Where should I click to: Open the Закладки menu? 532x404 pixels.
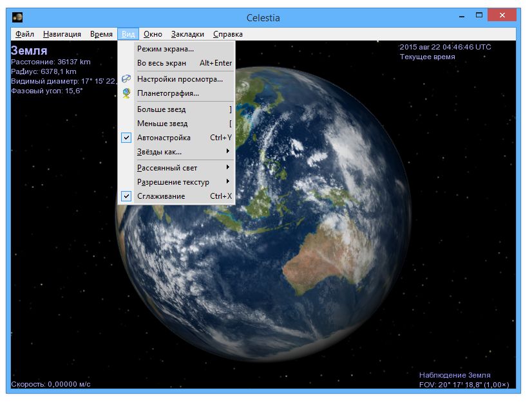point(187,34)
